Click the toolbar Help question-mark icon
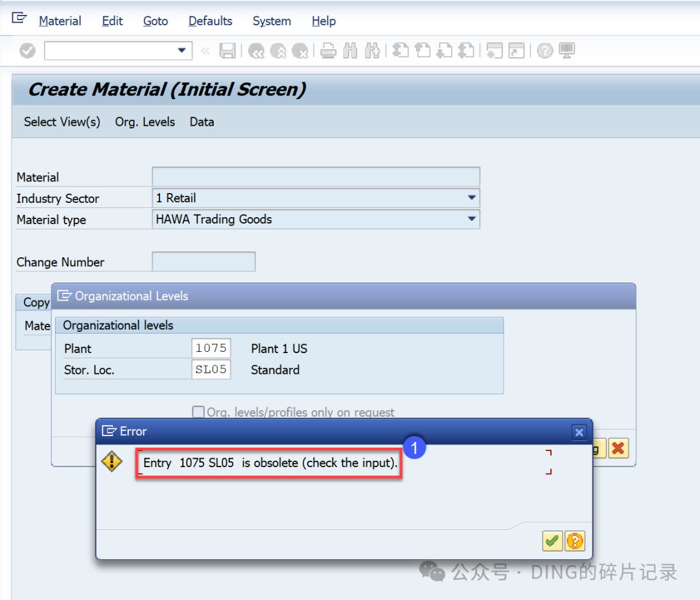Image resolution: width=700 pixels, height=600 pixels. tap(544, 51)
